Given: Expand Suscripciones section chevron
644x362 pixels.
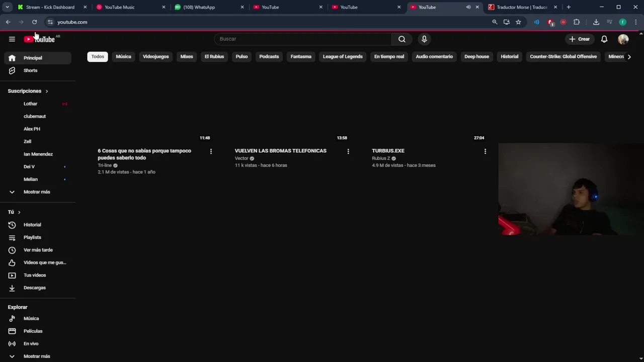Looking at the screenshot, I should pyautogui.click(x=47, y=91).
